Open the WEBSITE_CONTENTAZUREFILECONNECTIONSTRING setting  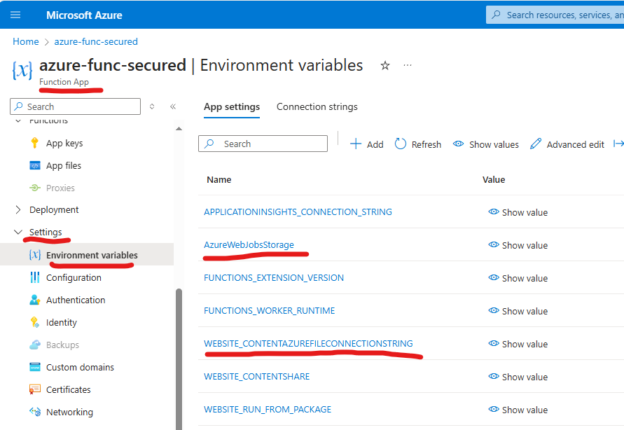click(x=308, y=344)
